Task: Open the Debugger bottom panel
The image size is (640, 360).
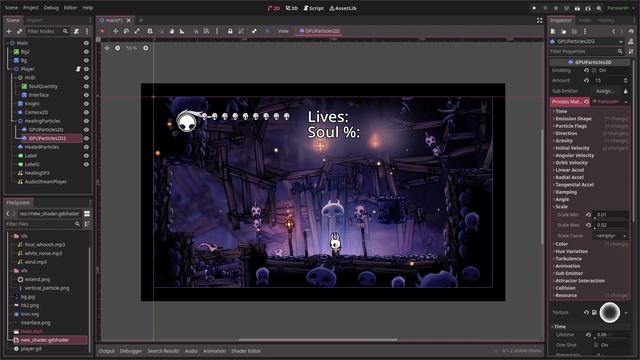Action: point(131,351)
